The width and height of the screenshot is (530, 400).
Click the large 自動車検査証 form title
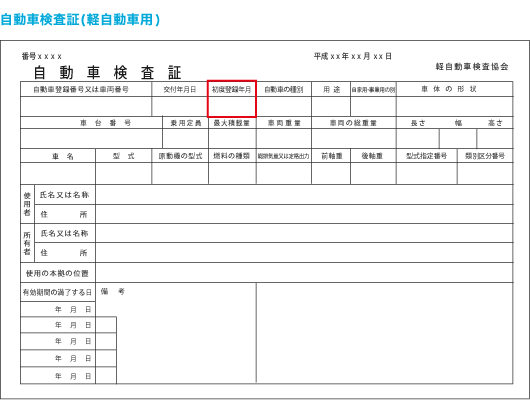point(107,72)
